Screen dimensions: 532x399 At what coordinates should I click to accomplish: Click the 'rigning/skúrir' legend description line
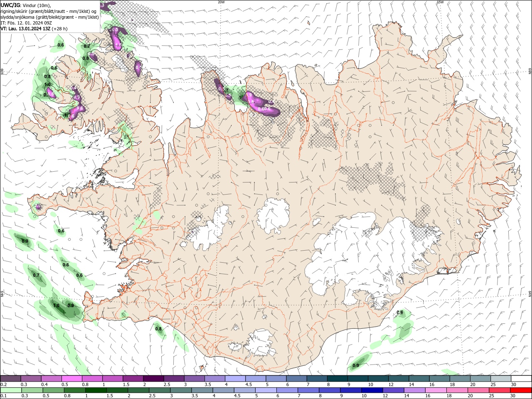(48, 11)
